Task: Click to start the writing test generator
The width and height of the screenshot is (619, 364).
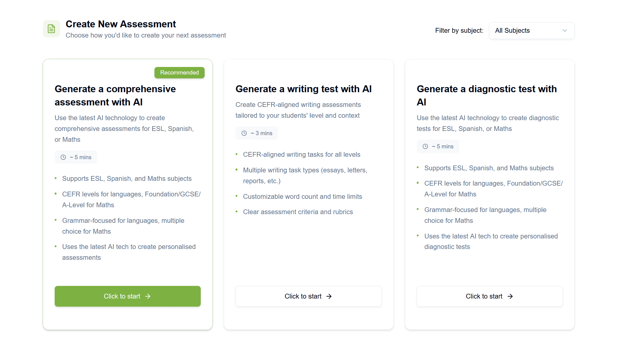Action: coord(309,296)
